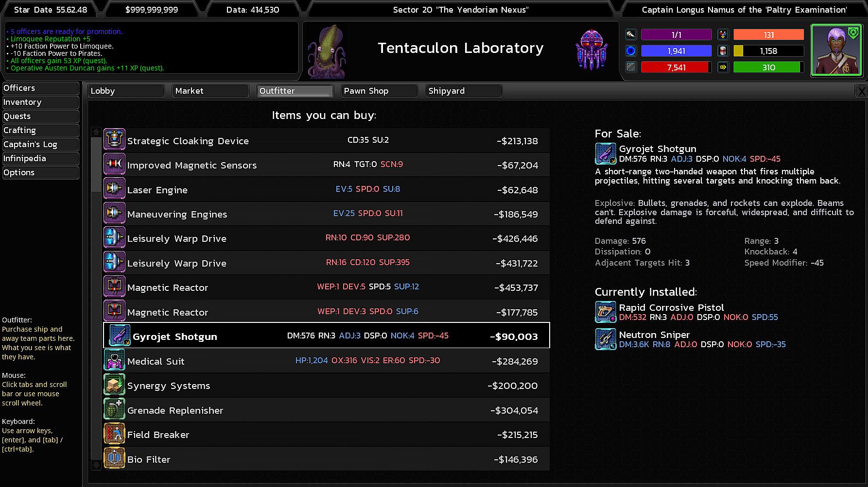
Task: Click the Bio Filter item icon
Action: pyautogui.click(x=114, y=459)
